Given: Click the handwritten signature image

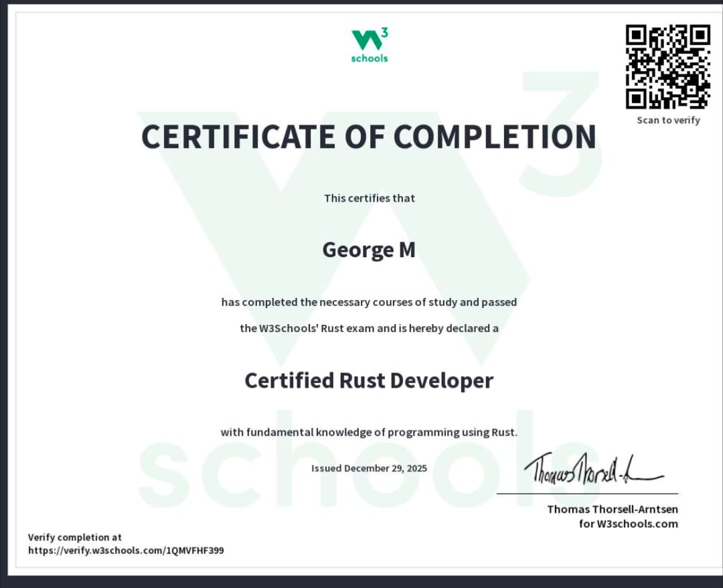Looking at the screenshot, I should tap(594, 469).
